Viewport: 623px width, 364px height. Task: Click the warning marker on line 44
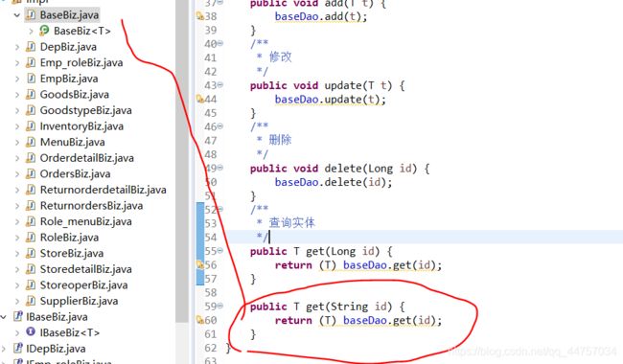pyautogui.click(x=200, y=99)
